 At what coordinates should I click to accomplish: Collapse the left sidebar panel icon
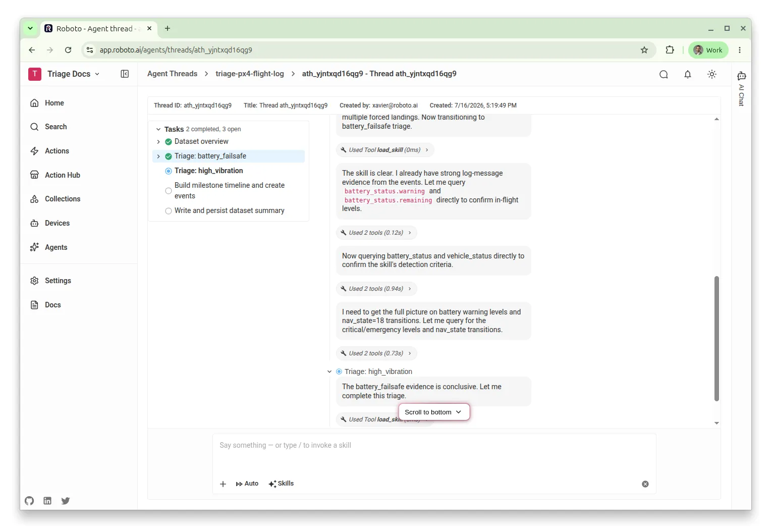(x=125, y=74)
